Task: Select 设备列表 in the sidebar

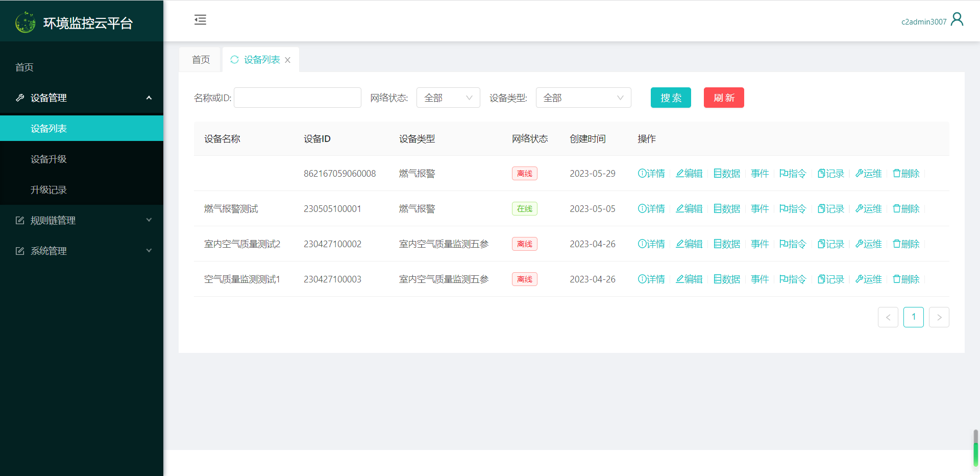Action: point(82,128)
